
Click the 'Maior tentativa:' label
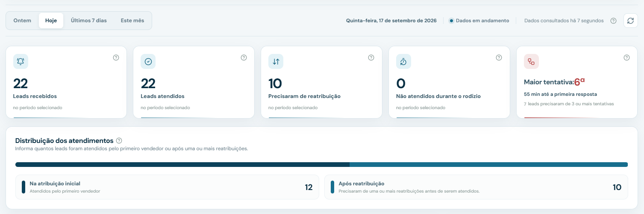point(549,82)
